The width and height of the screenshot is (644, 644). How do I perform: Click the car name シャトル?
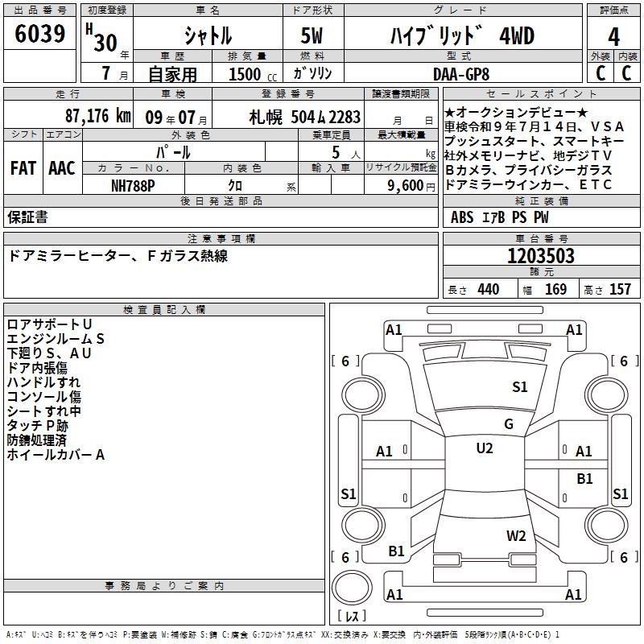tap(208, 36)
